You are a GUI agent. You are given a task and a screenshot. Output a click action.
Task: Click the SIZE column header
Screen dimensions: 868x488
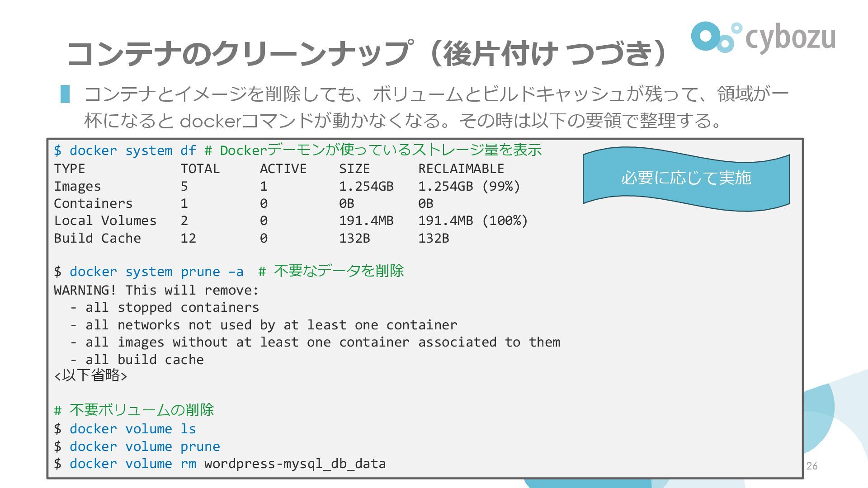(354, 169)
